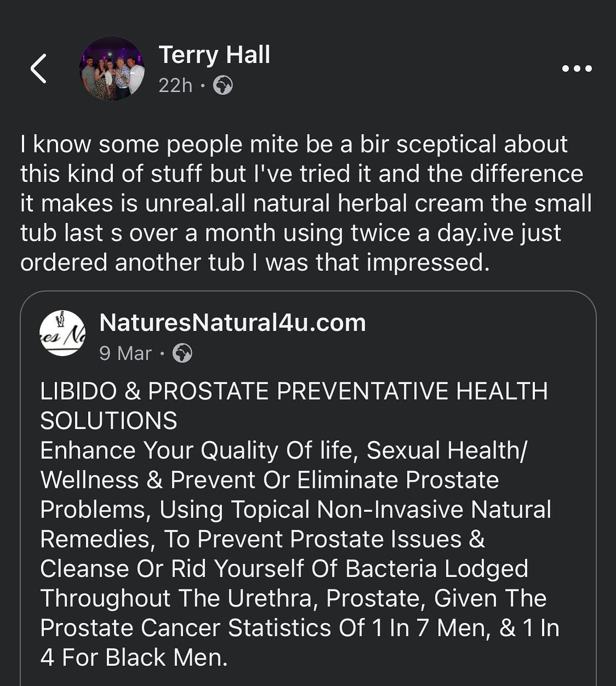Click the line starting "this kind of stuff"
The image size is (616, 686).
click(x=302, y=174)
